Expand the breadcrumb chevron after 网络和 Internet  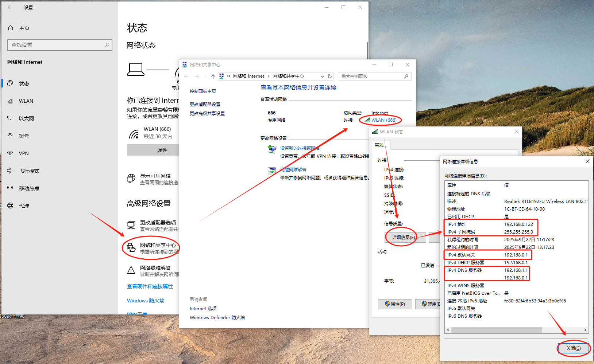coord(269,76)
